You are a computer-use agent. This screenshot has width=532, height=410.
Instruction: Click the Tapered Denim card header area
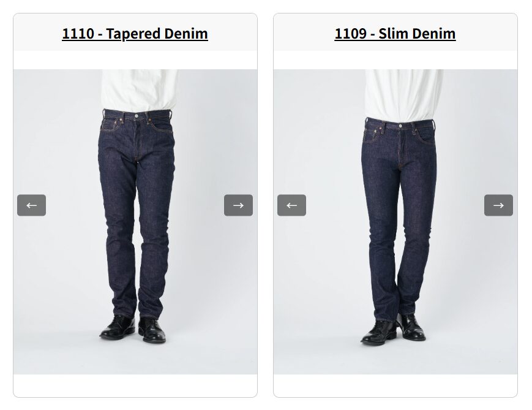click(x=135, y=32)
